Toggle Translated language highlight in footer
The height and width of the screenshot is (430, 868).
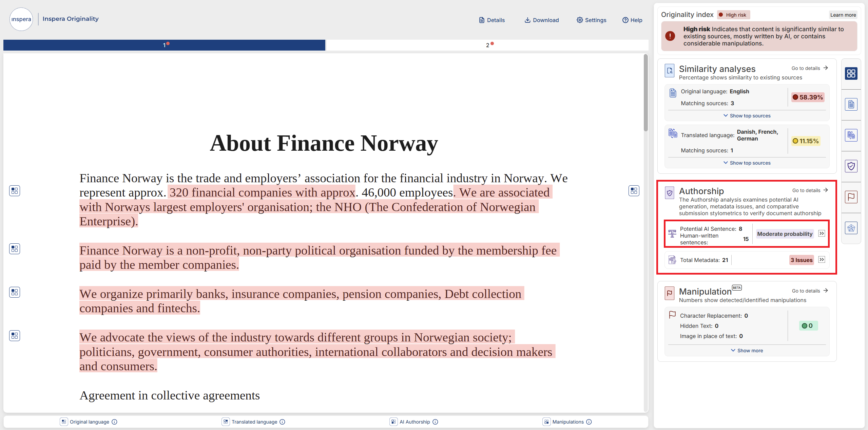(226, 422)
